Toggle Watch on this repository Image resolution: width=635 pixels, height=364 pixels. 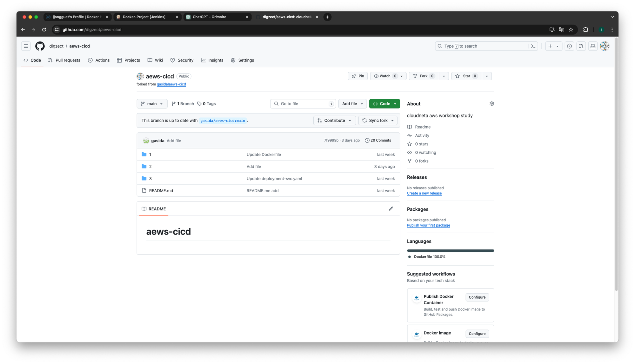(385, 76)
